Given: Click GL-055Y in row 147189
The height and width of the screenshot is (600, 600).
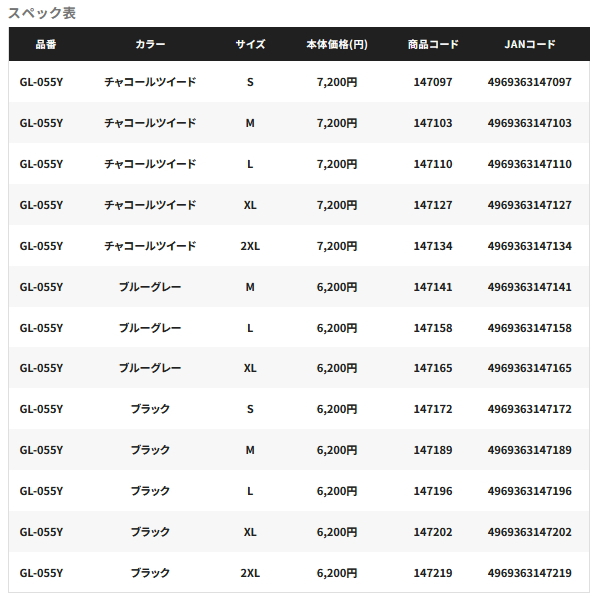Looking at the screenshot, I should coord(41,450).
